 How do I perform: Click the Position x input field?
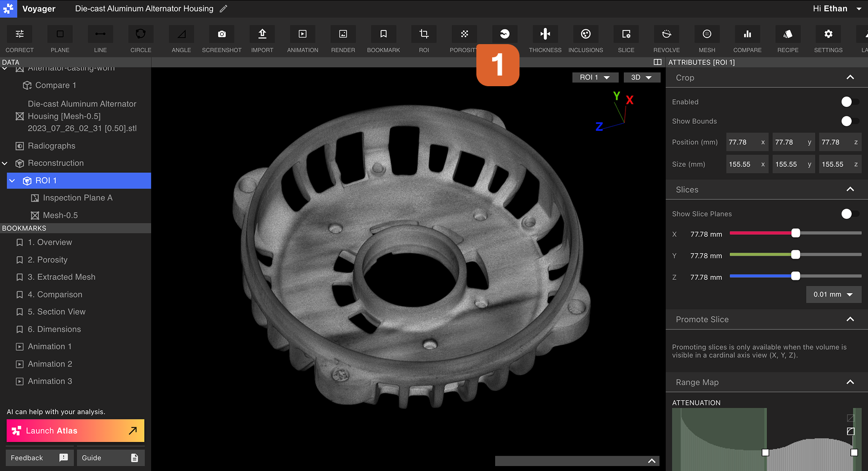coord(747,142)
